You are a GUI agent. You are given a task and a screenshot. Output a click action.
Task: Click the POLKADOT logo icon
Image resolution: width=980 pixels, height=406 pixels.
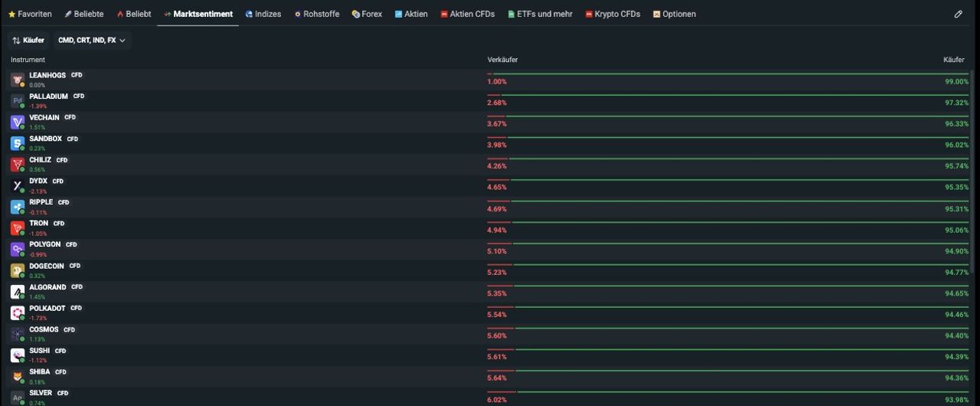point(18,313)
